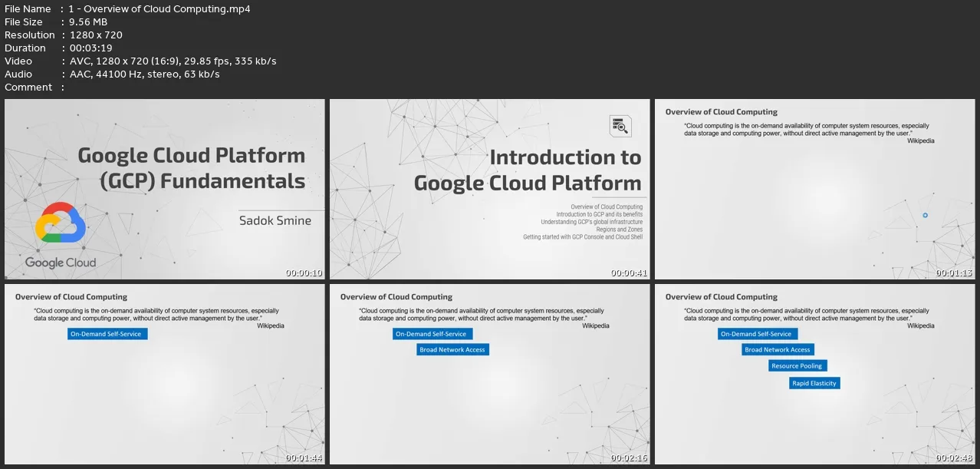Click the 'Overview of Cloud Computing' heading in the 00:02:16 frame
980x469 pixels.
tap(396, 297)
